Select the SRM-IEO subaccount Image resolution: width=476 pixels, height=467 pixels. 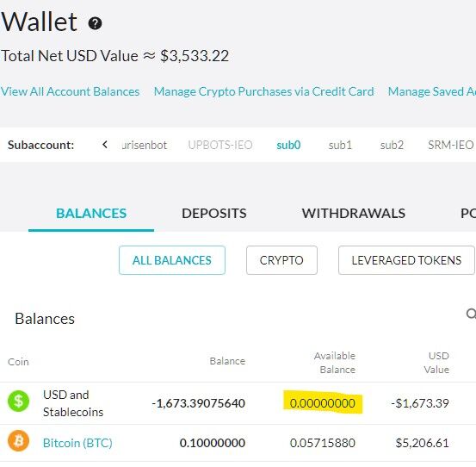coord(450,145)
